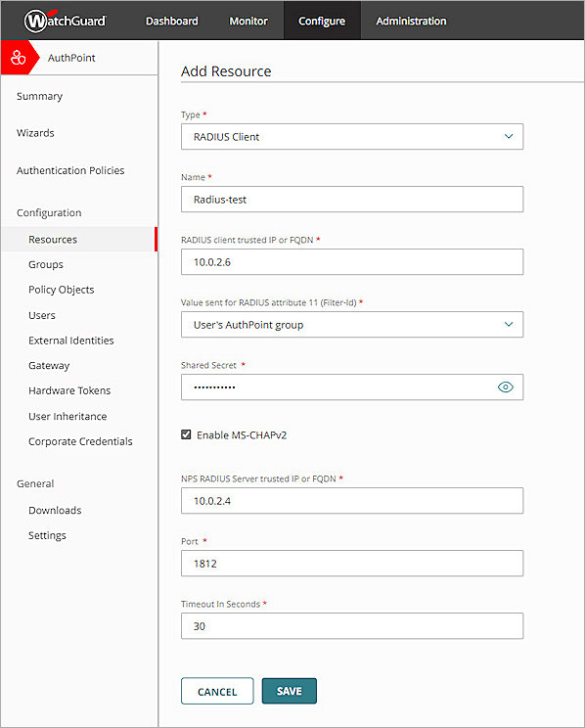Click the red AuthPoint icon
Image resolution: width=585 pixels, height=728 pixels.
(x=19, y=58)
